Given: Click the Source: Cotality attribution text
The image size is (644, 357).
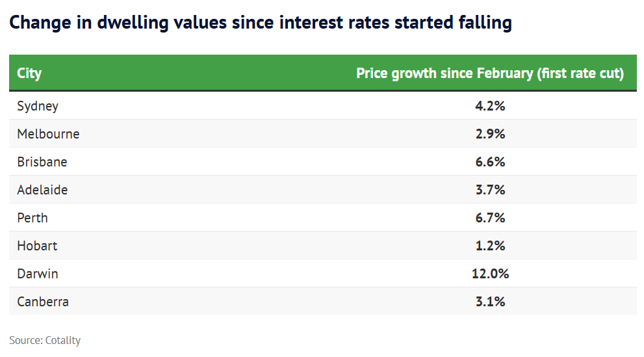Looking at the screenshot, I should click(45, 340).
